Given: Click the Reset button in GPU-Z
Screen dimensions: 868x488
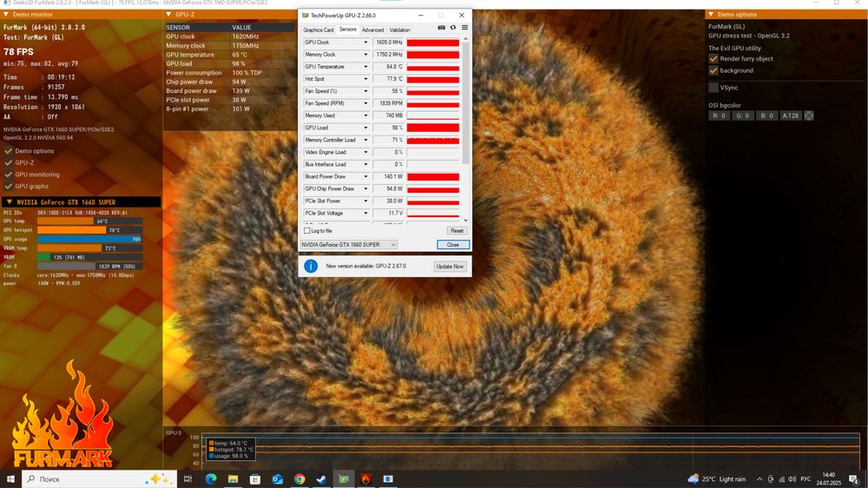Looking at the screenshot, I should [x=457, y=231].
